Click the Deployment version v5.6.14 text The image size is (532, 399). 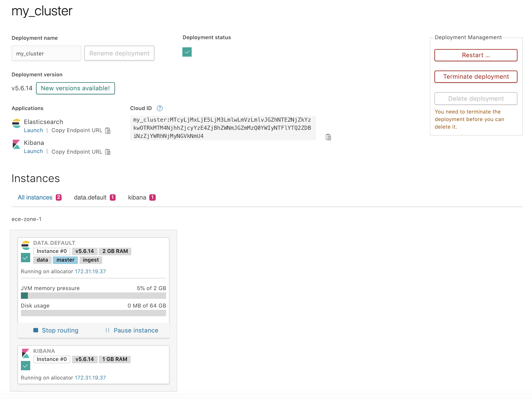tap(22, 88)
